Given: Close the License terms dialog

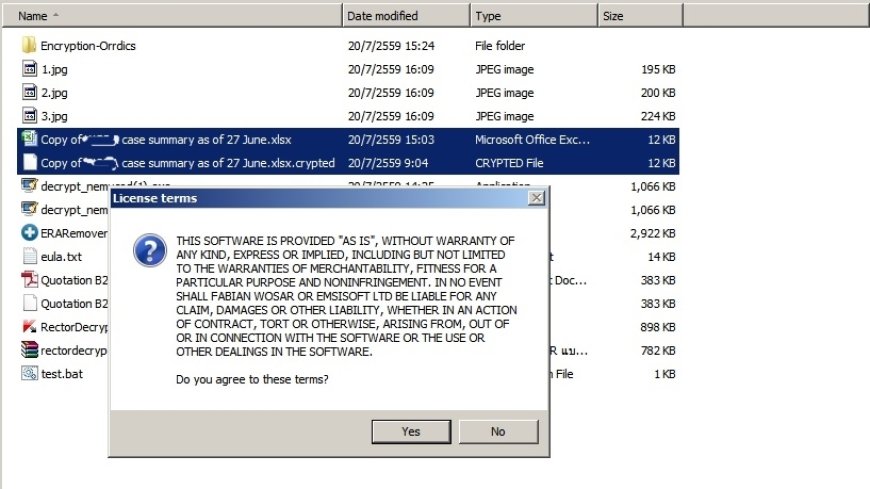Looking at the screenshot, I should click(536, 198).
